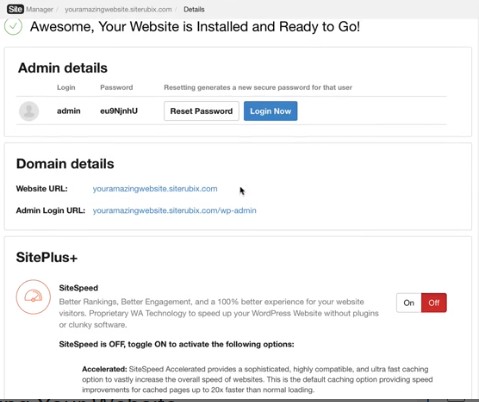The height and width of the screenshot is (402, 479).
Task: Click the admin user avatar icon
Action: point(29,111)
